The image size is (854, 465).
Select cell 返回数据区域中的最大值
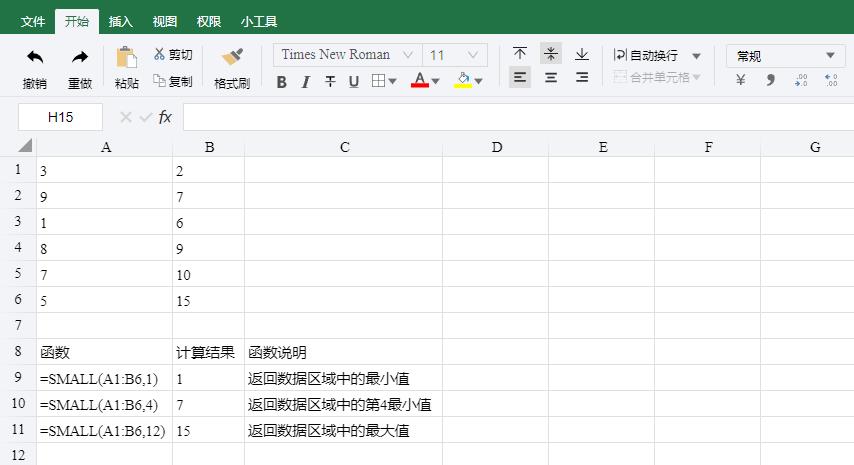tap(344, 430)
